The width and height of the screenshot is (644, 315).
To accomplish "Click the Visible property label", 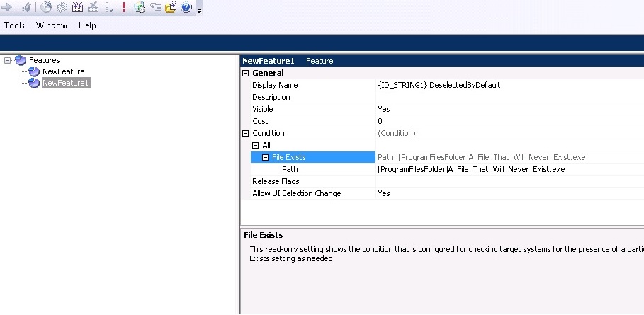I will click(x=262, y=109).
